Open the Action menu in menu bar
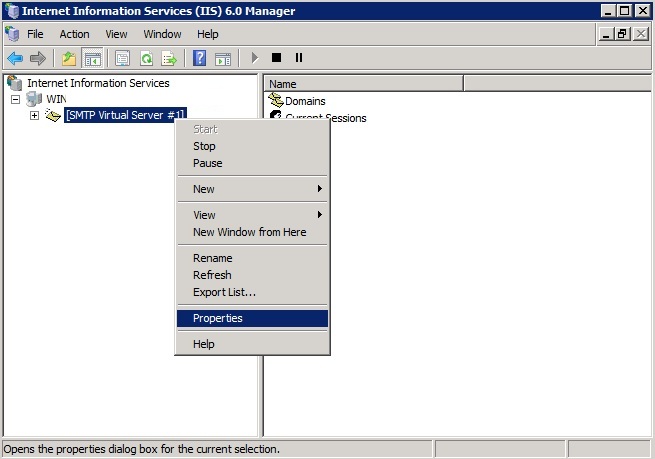Image resolution: width=655 pixels, height=459 pixels. point(74,34)
